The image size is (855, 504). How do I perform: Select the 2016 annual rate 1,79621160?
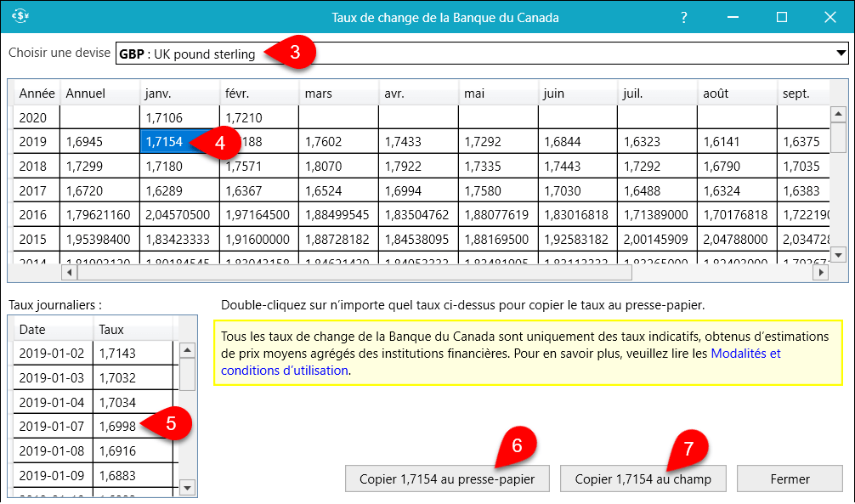pyautogui.click(x=99, y=215)
